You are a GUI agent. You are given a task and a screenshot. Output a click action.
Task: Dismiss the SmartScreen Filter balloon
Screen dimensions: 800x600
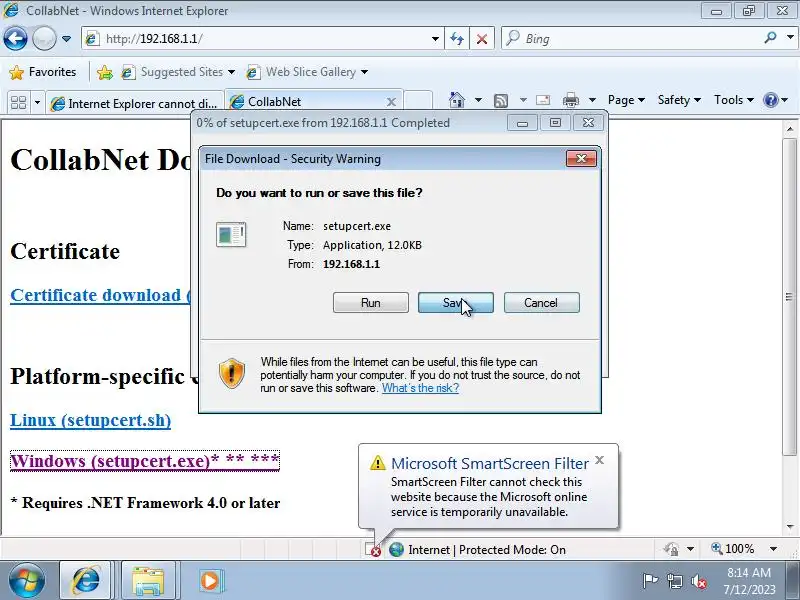[x=600, y=460]
